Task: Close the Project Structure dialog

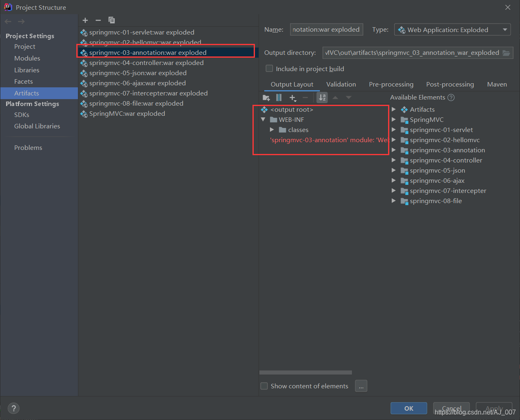Action: 508,7
